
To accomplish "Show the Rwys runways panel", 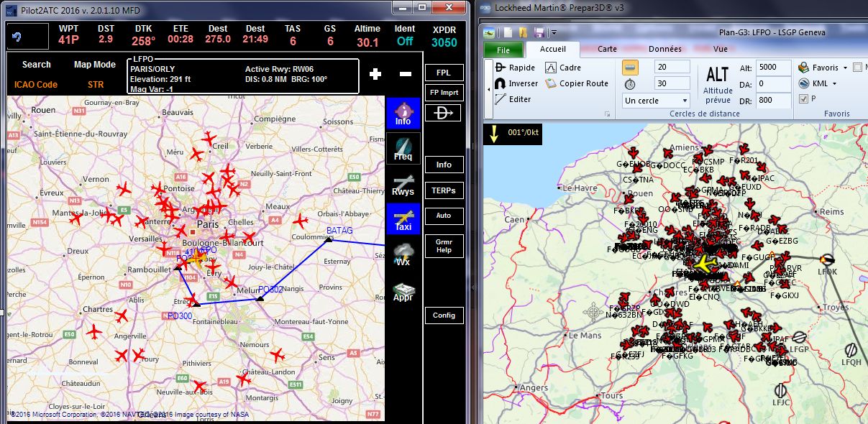I will coord(403,184).
